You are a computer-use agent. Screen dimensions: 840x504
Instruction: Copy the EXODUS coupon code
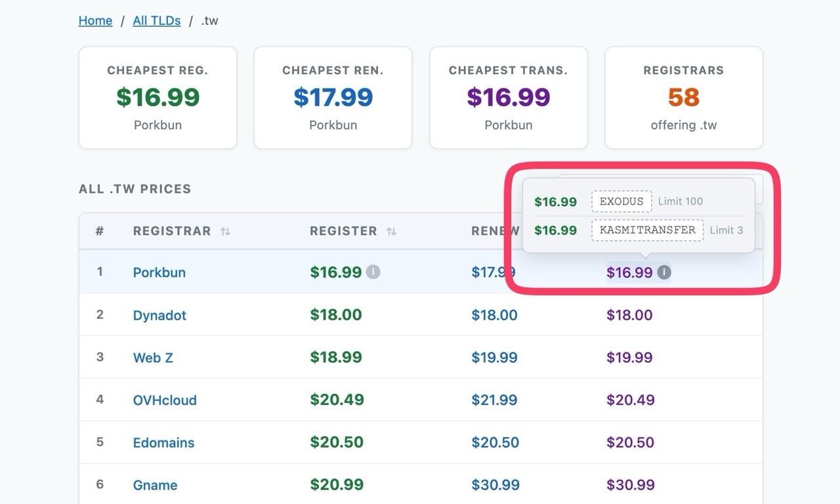pos(621,201)
